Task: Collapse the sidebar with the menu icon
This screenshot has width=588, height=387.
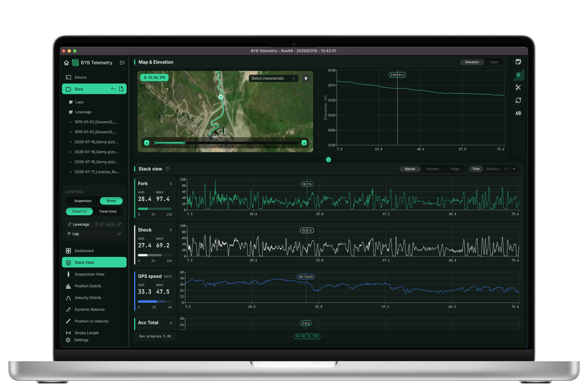Action: click(122, 63)
